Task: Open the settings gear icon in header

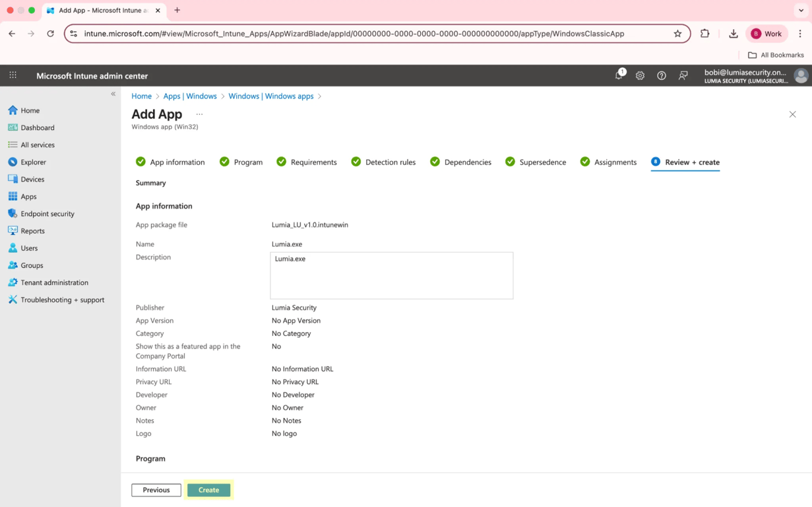Action: pos(640,76)
